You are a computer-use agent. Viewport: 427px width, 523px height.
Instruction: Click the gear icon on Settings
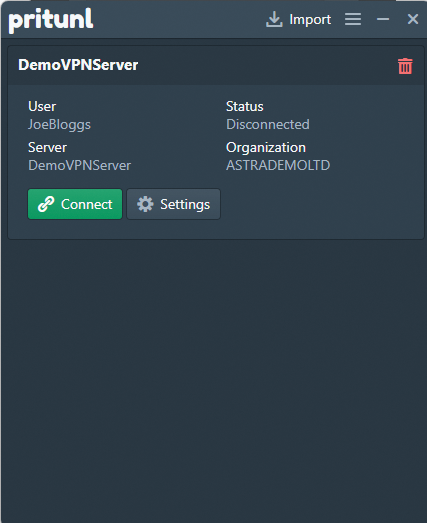[x=145, y=204]
